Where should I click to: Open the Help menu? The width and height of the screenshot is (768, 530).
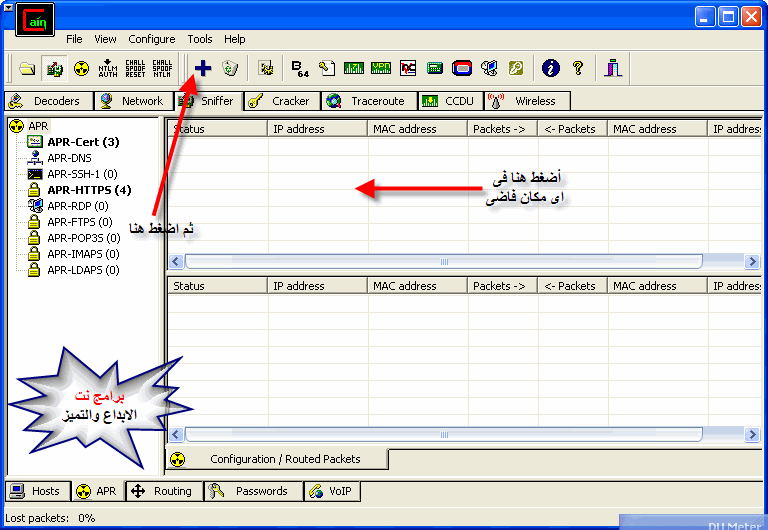(x=235, y=39)
